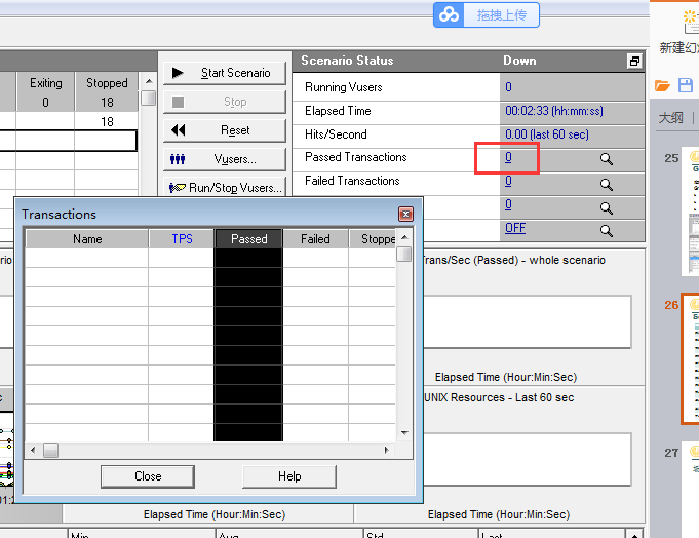Click the OFF status link
Image resolution: width=699 pixels, height=538 pixels.
click(515, 228)
